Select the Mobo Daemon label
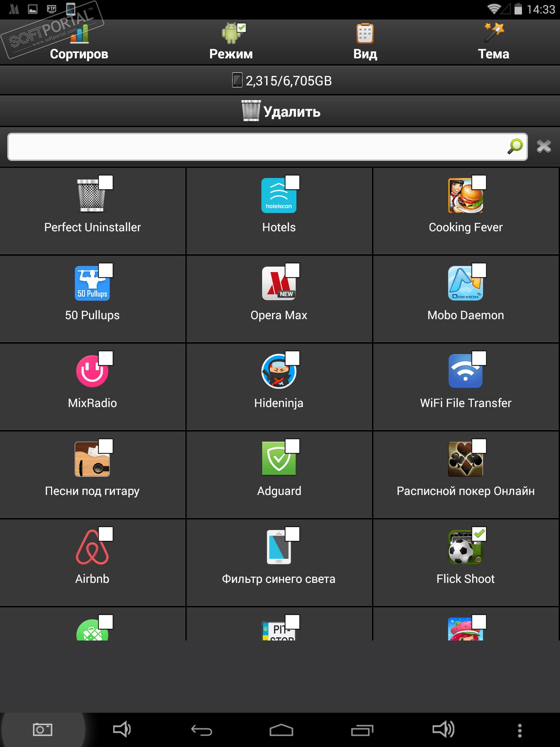 (466, 315)
